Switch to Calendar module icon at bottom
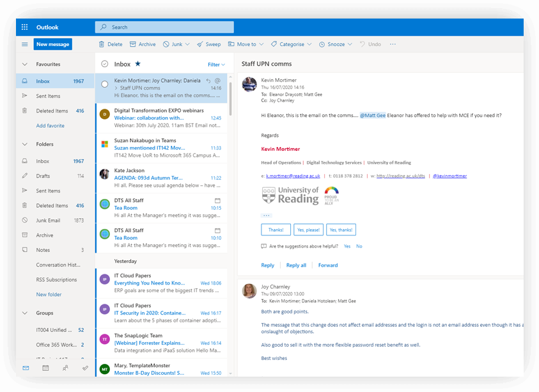The height and width of the screenshot is (392, 539). 45,368
